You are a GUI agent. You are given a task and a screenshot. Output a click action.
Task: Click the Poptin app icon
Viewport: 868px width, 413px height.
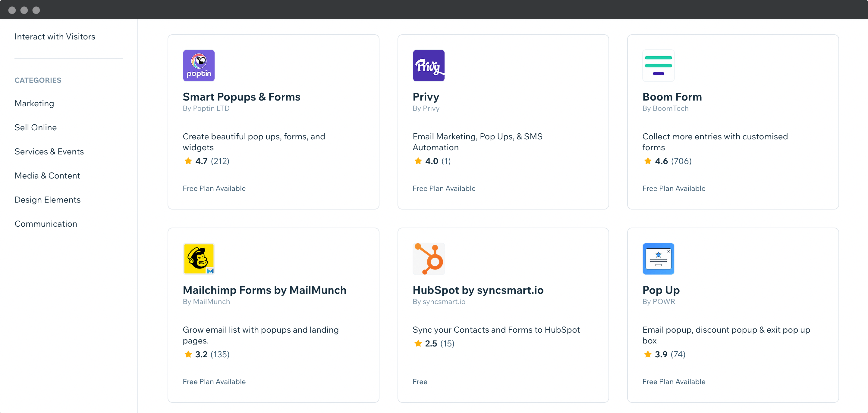199,66
